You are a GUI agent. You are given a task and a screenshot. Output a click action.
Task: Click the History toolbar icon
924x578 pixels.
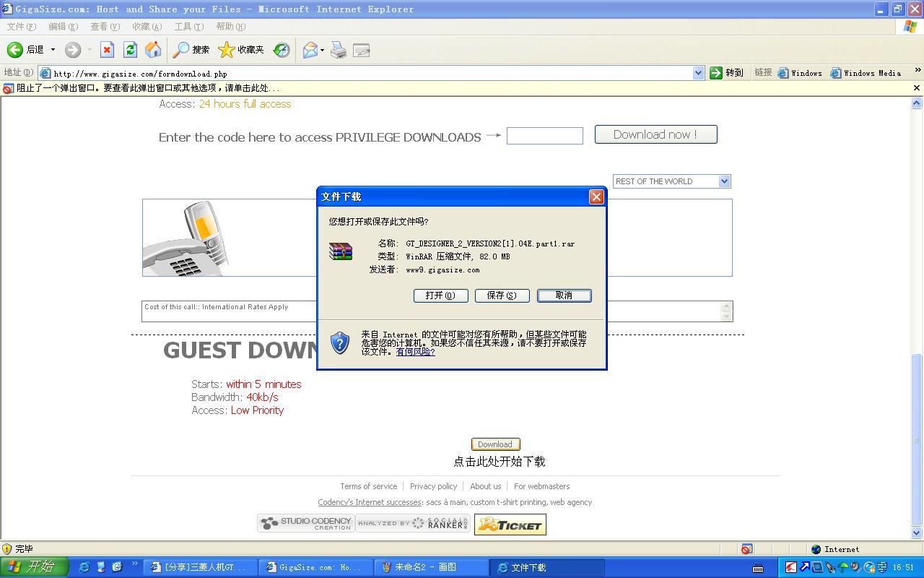pos(282,50)
